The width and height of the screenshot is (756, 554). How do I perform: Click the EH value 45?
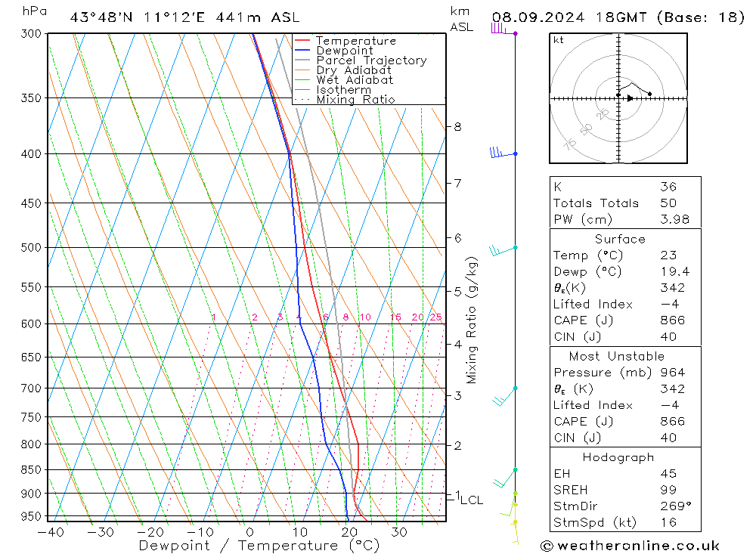pyautogui.click(x=668, y=473)
